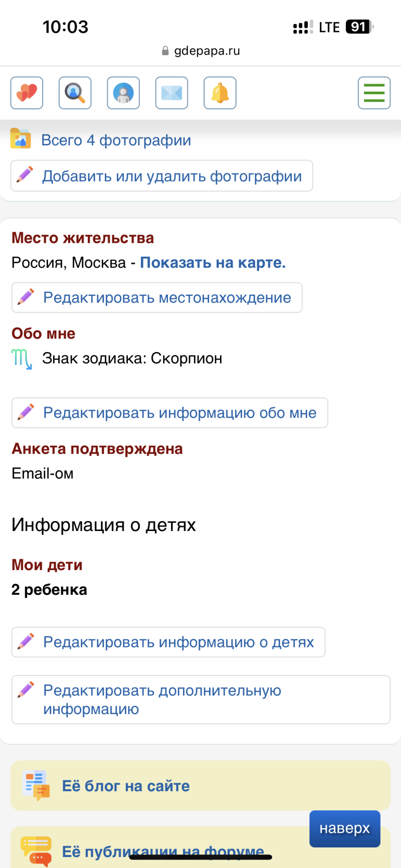The image size is (401, 868).
Task: Click 'Добавить или удалить фотографии' button
Action: click(x=162, y=176)
